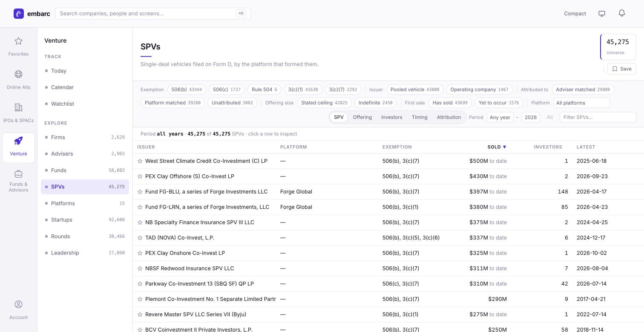The height and width of the screenshot is (332, 644).
Task: Go to IPOs & SPACs building icon
Action: tap(18, 107)
